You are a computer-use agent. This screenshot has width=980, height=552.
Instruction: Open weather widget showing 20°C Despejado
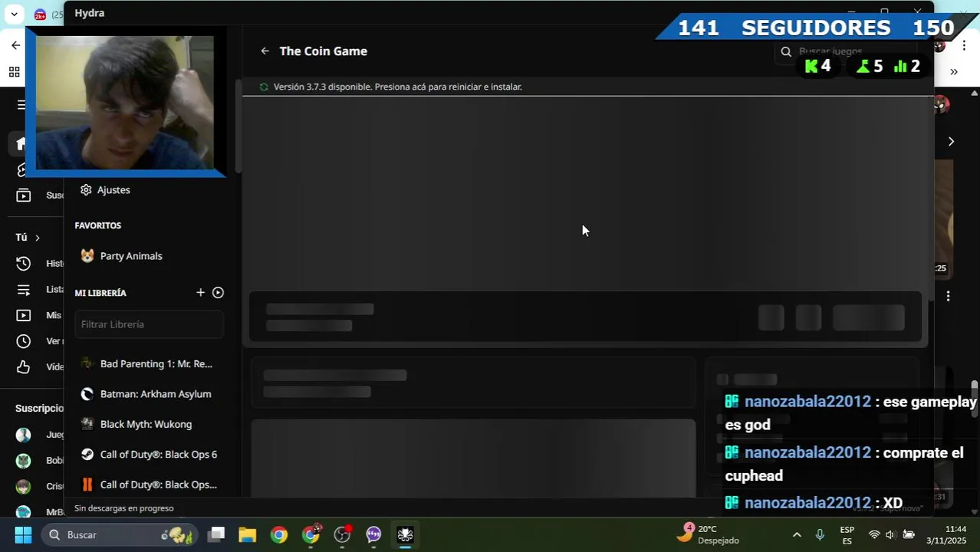point(707,534)
